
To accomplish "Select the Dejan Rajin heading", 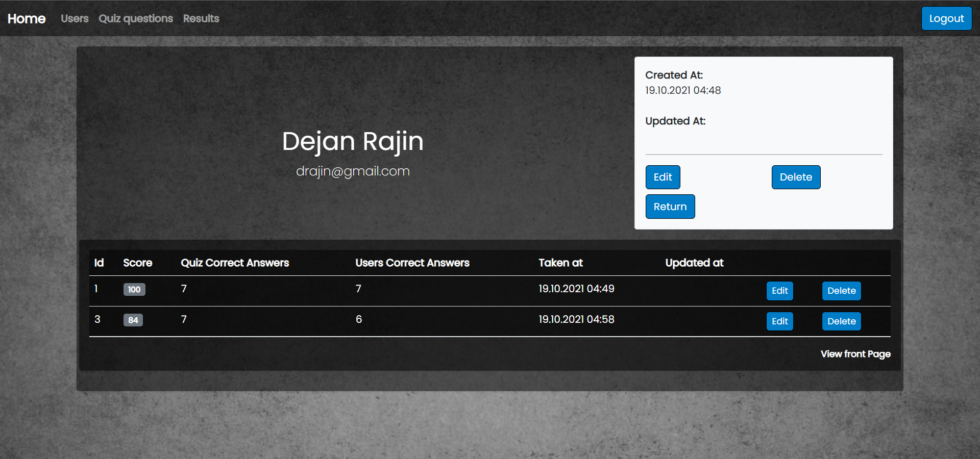I will pos(353,141).
